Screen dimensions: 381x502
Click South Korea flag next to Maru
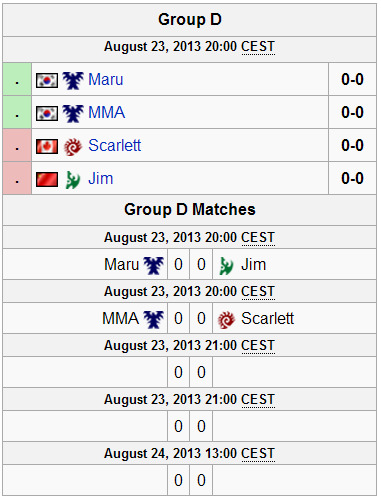pyautogui.click(x=47, y=80)
